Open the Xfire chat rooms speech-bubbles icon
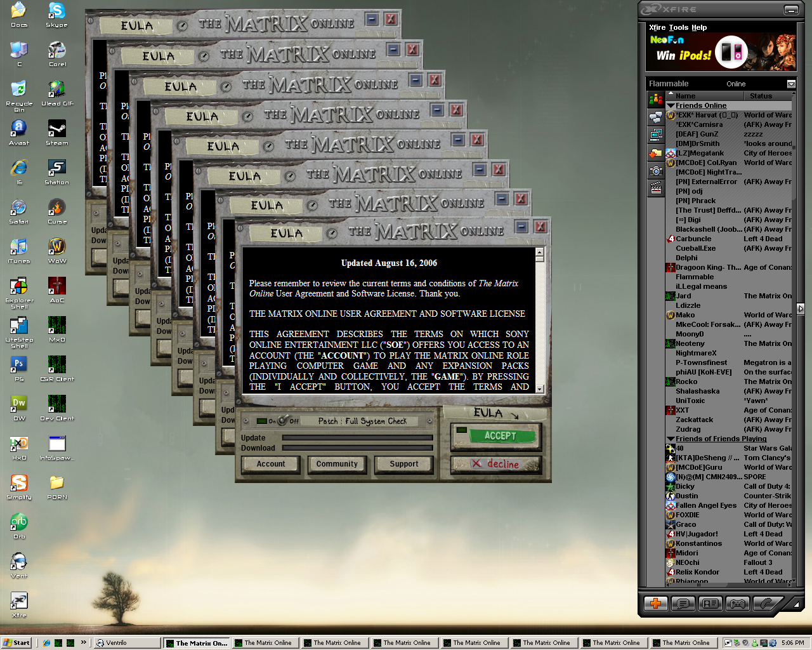 click(x=656, y=117)
